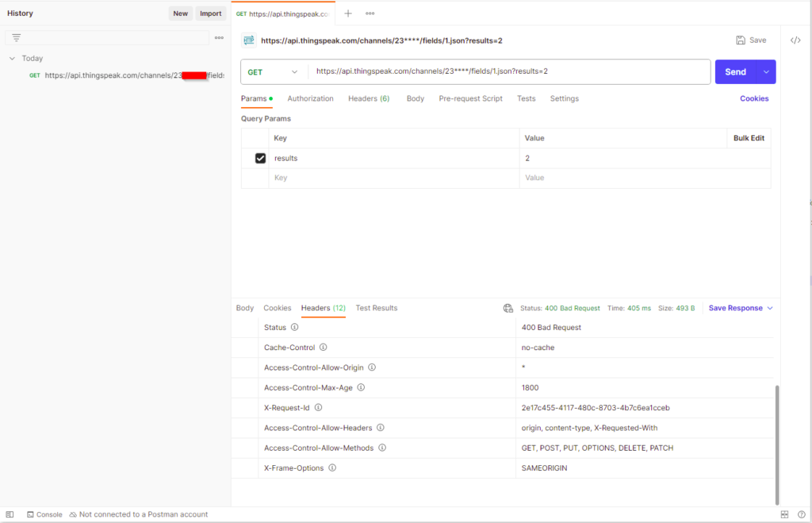Show info for Access-Control-Allow-Headers header
The height and width of the screenshot is (523, 812).
click(381, 428)
